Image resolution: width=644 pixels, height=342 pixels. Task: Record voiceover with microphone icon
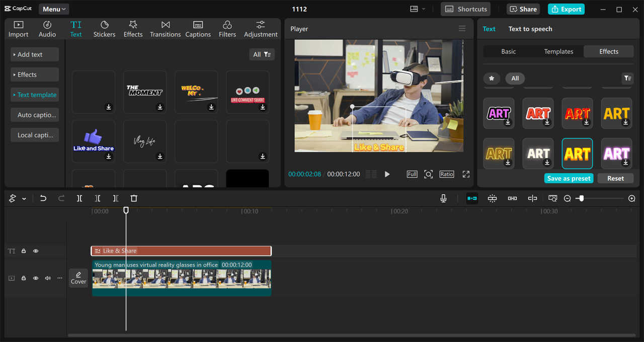tap(443, 198)
